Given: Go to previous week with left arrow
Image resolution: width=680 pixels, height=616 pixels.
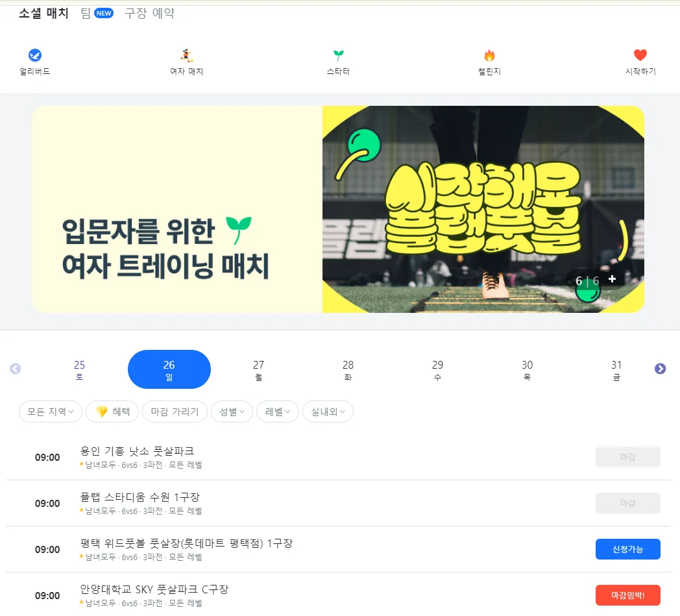Looking at the screenshot, I should pos(15,369).
